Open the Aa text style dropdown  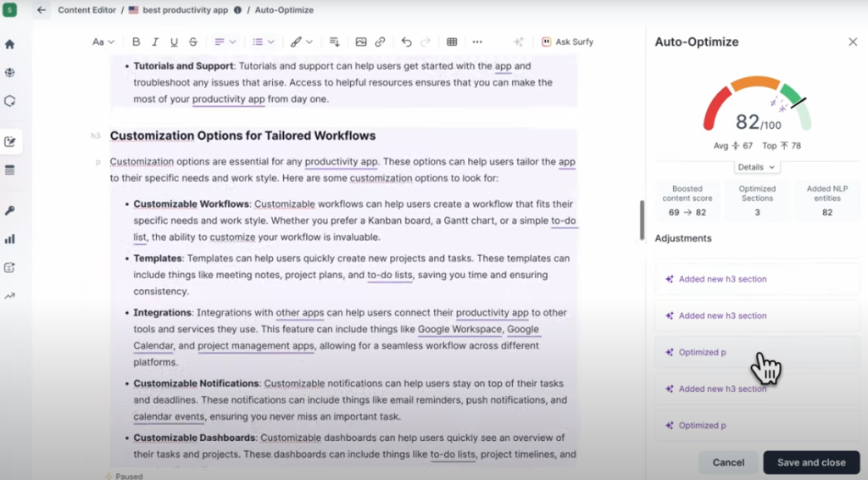tap(103, 42)
